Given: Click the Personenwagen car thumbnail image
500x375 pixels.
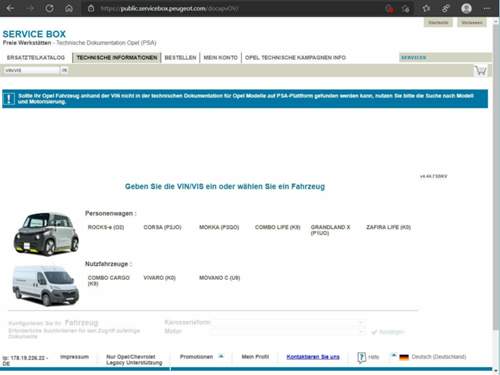Looking at the screenshot, I should click(x=46, y=234).
